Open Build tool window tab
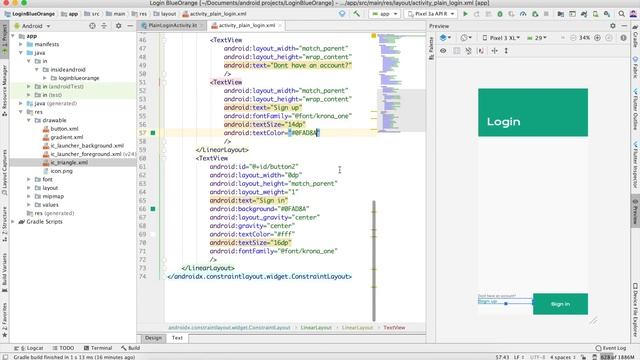Image resolution: width=640 pixels, height=360 pixels. click(131, 348)
